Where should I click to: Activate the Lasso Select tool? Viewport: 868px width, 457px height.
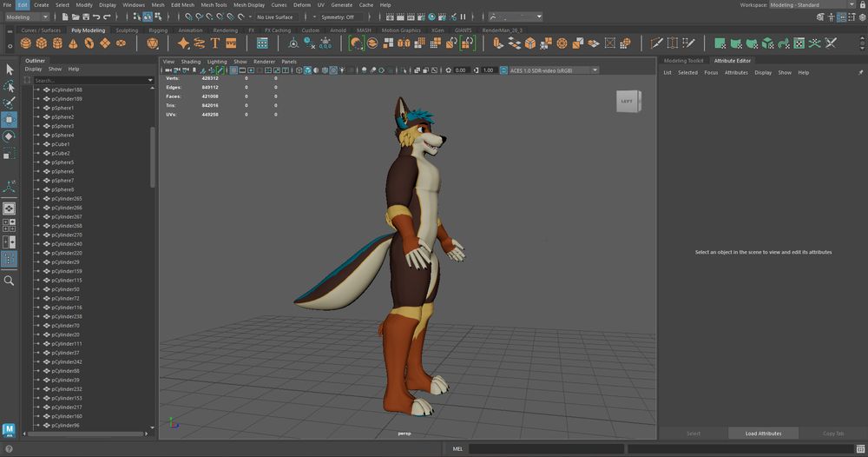(10, 86)
